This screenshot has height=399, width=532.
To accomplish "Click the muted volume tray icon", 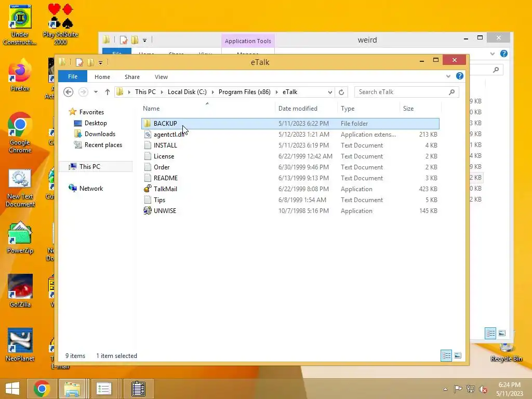I will [x=483, y=389].
